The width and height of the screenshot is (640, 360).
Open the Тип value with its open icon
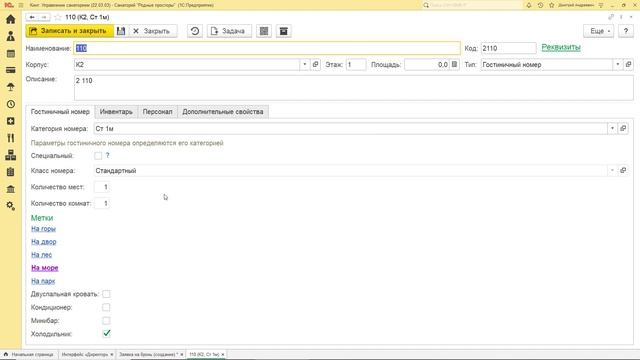[x=629, y=64]
